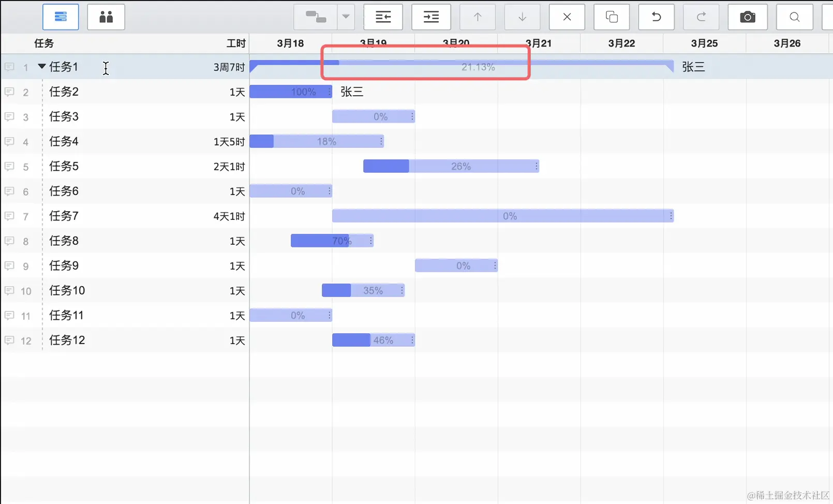Screen dimensions: 833x504
Task: Click the 任务5 bar showing 26%
Action: (x=451, y=166)
